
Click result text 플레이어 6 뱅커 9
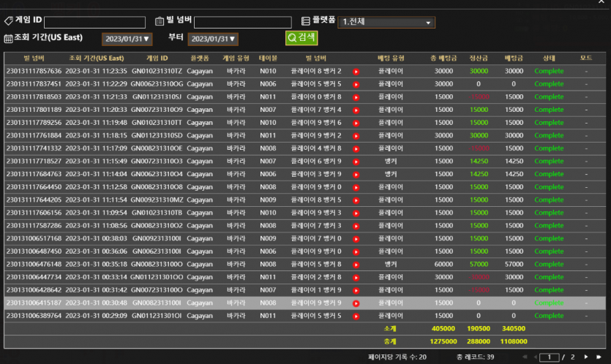pyautogui.click(x=316, y=162)
